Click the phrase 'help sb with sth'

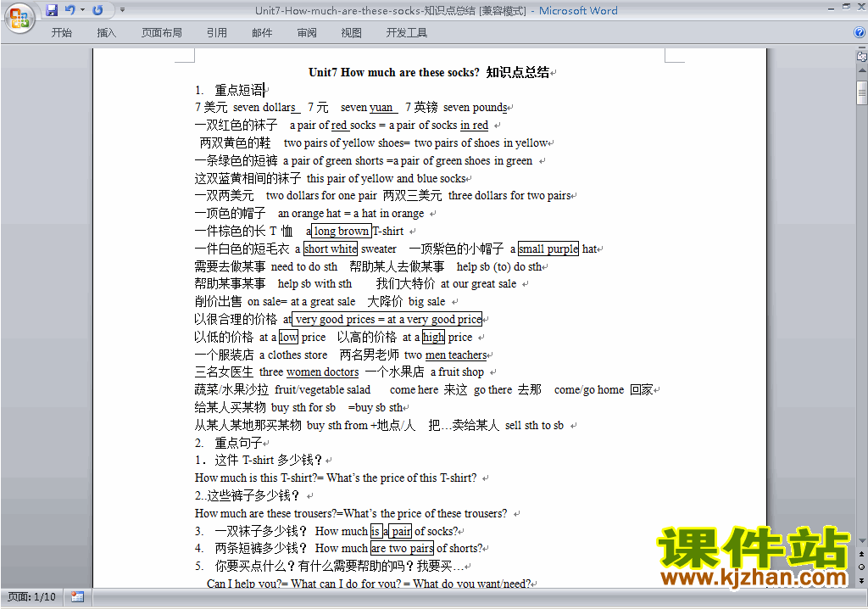click(x=314, y=284)
